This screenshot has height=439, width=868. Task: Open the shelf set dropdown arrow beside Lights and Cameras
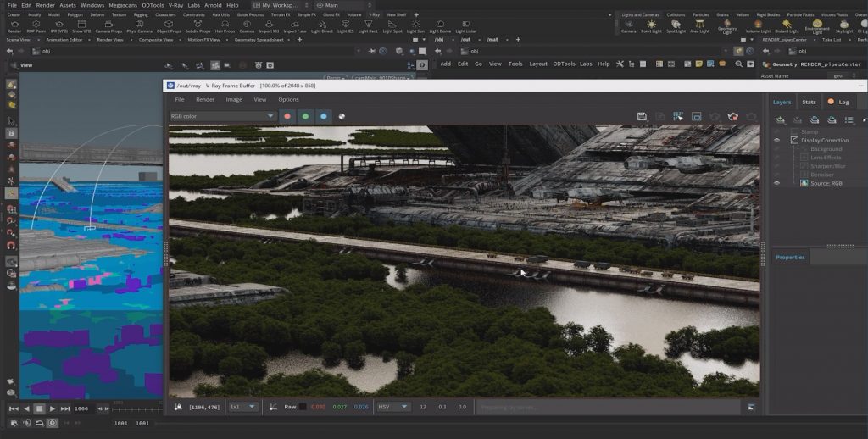pos(610,15)
